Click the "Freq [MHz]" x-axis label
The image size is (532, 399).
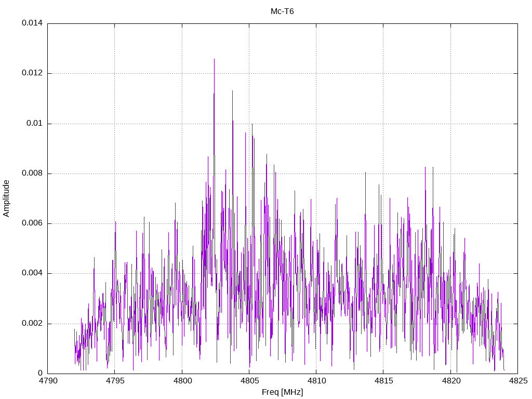282,392
